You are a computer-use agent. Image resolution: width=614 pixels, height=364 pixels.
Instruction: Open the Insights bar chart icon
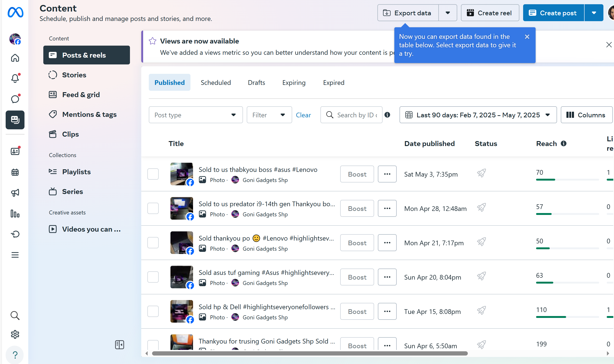click(x=15, y=214)
